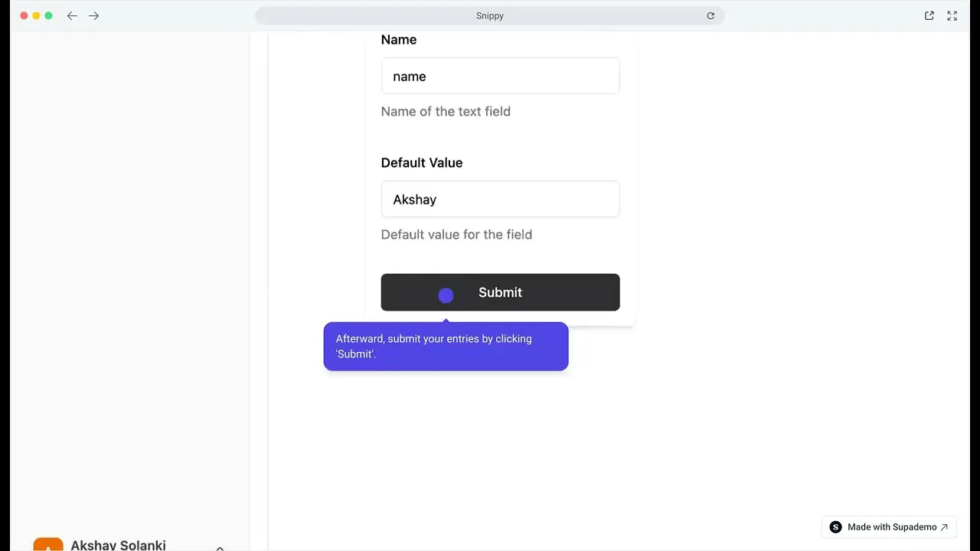Click the Default Value input field
This screenshot has height=551, width=980.
tap(500, 199)
